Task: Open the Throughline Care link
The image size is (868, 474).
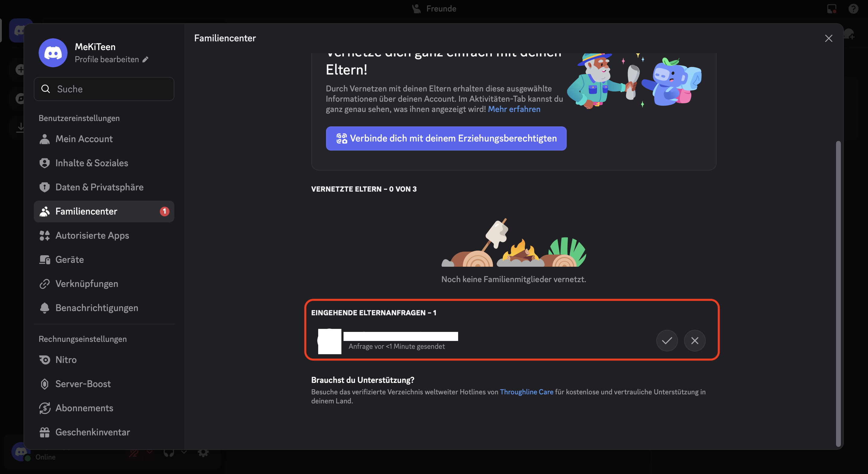Action: [x=526, y=392]
